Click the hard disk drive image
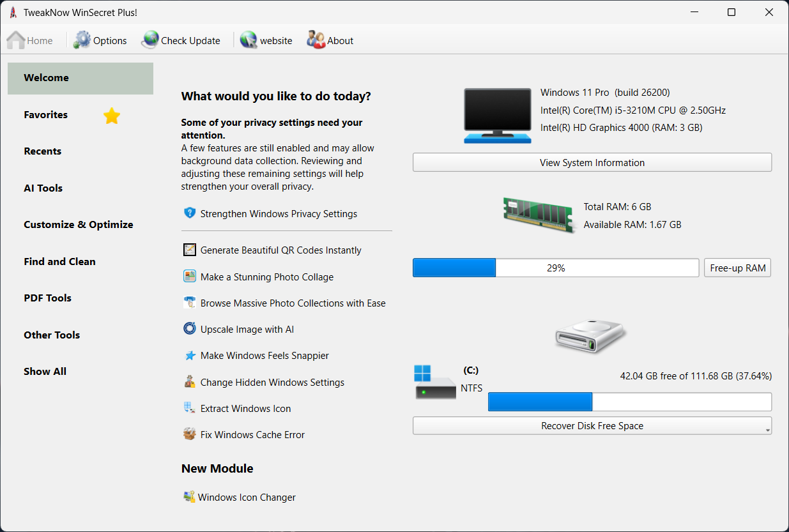The height and width of the screenshot is (532, 789). [x=590, y=336]
